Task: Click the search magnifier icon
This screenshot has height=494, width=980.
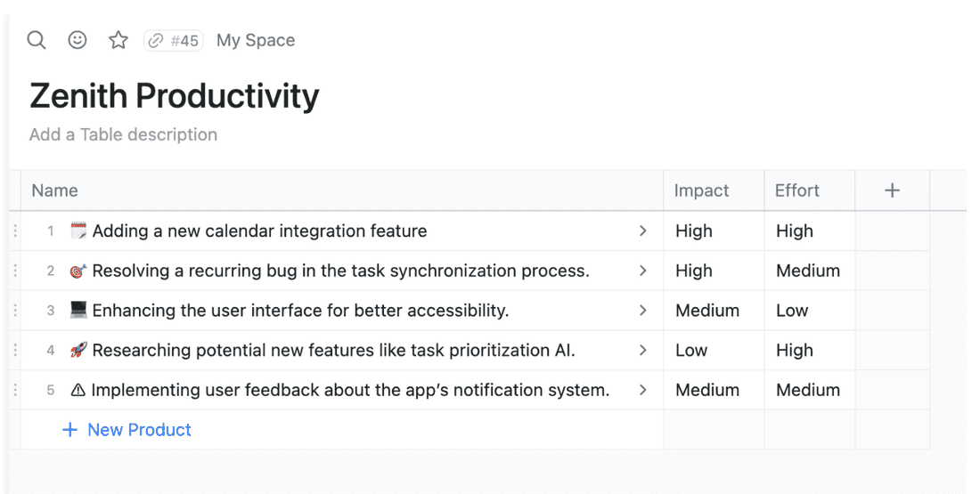Action: (x=37, y=40)
